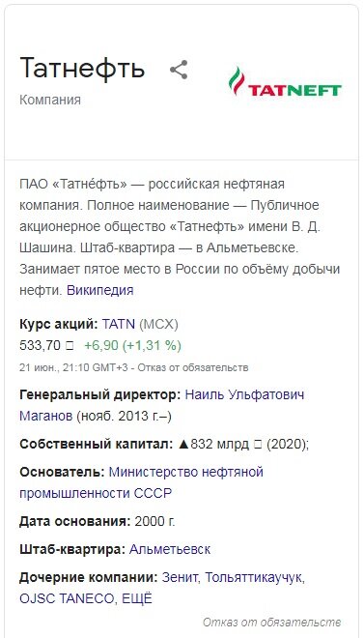
Task: Click the green +6,90 (+1,31 %) change
Action: (132, 345)
